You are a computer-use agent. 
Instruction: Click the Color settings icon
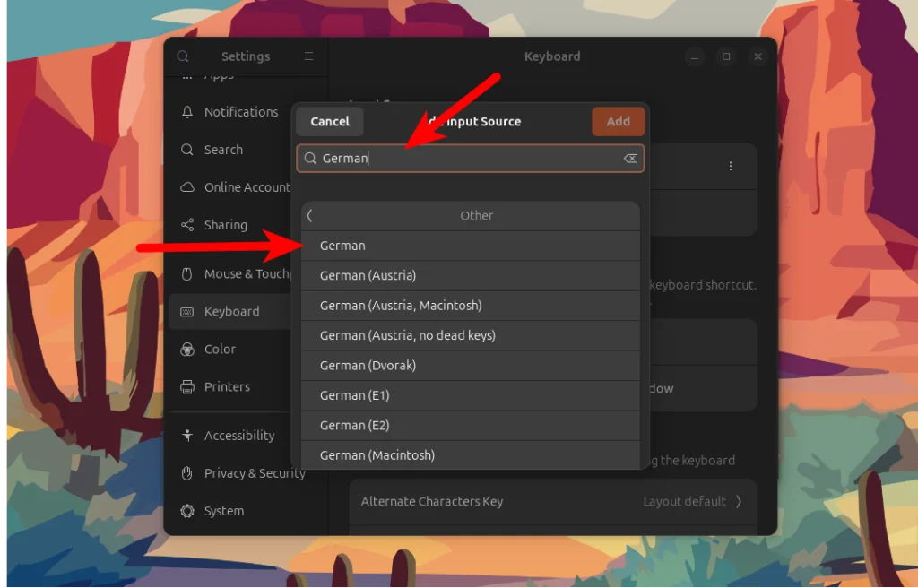point(186,349)
